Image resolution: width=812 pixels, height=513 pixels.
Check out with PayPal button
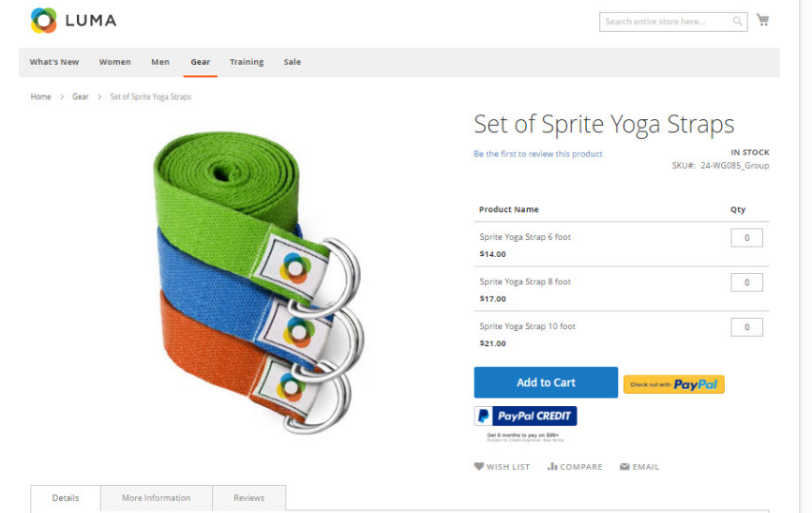(x=674, y=385)
